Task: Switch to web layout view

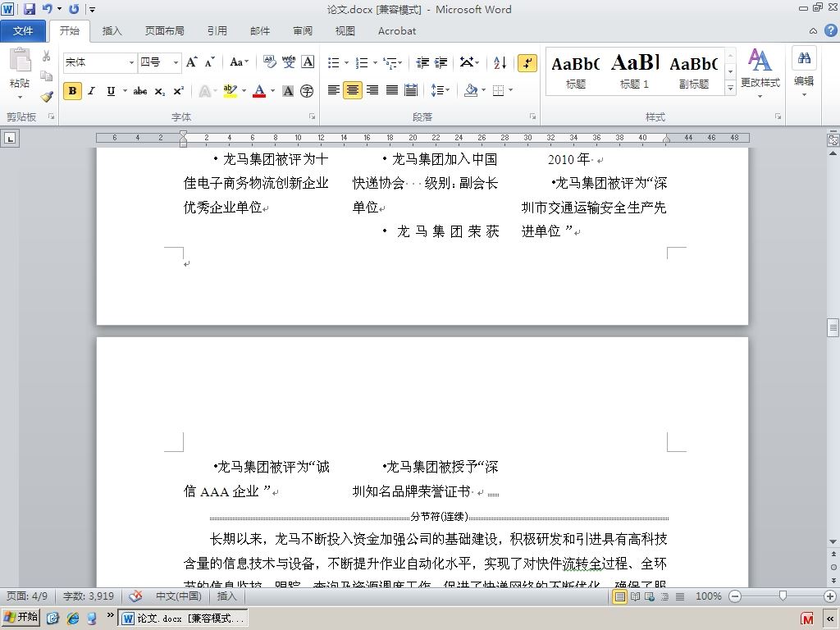Action: [x=650, y=596]
